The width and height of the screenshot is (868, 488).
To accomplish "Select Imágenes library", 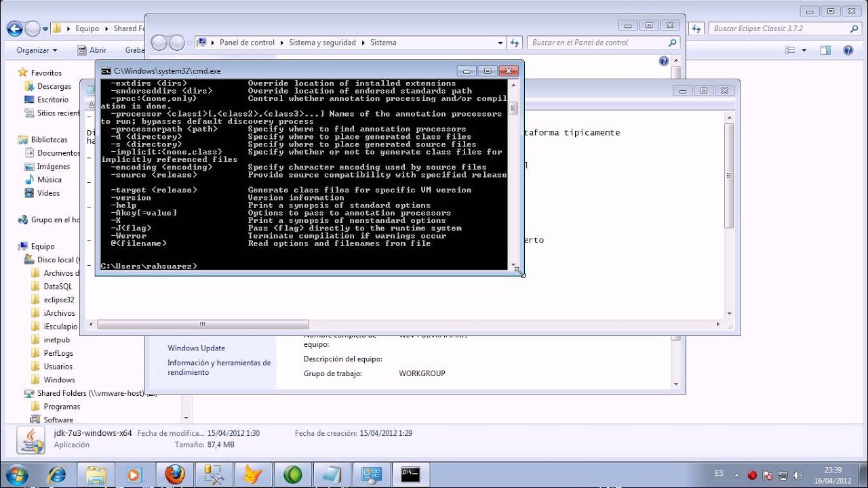I will (x=53, y=166).
